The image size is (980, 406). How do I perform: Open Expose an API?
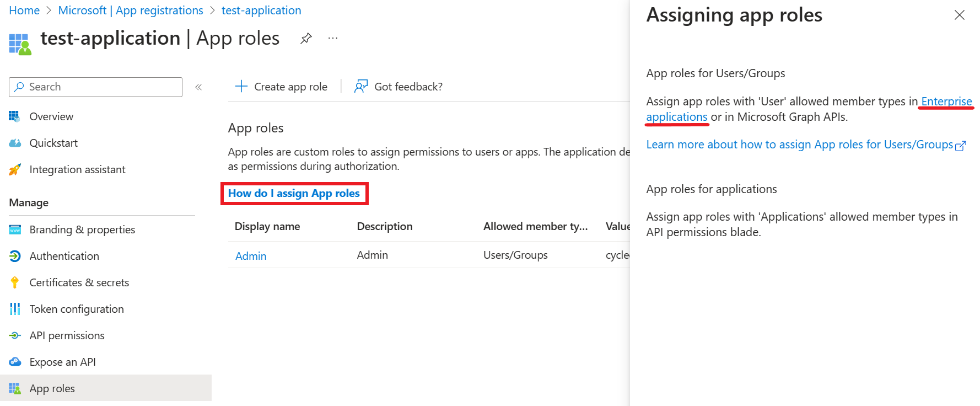click(x=62, y=362)
